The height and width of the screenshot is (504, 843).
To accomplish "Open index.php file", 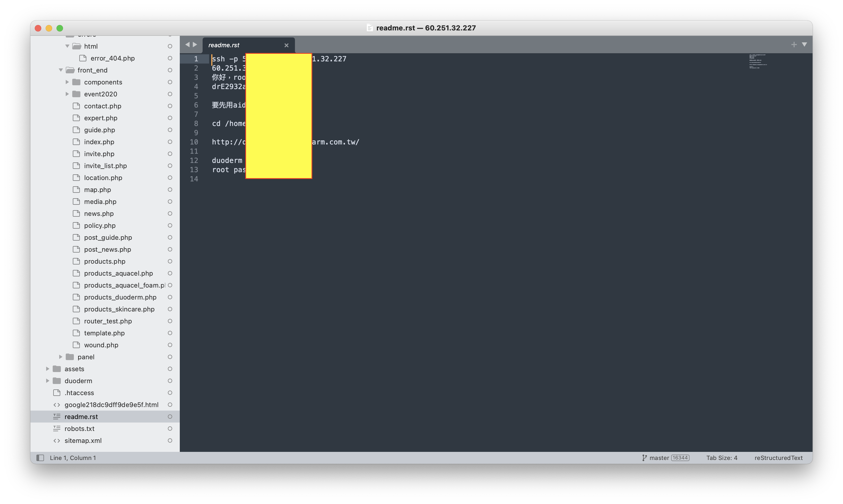I will 99,142.
